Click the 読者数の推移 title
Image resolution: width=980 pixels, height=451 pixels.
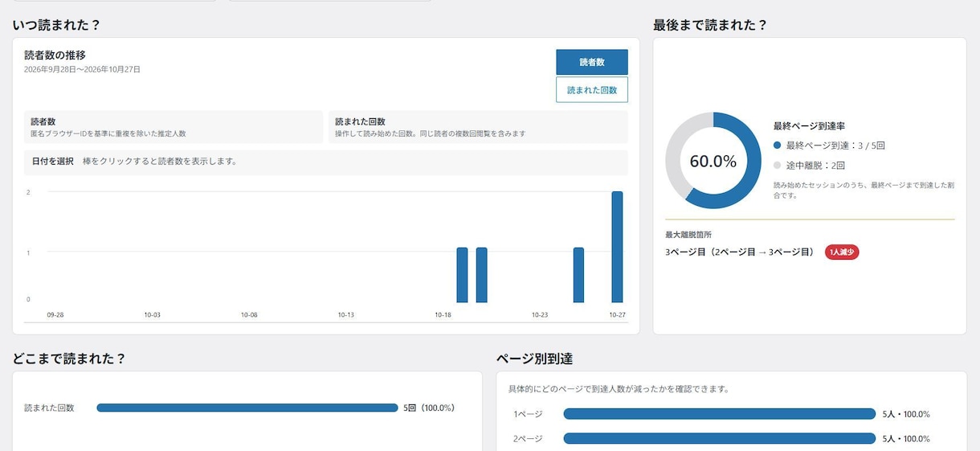55,55
